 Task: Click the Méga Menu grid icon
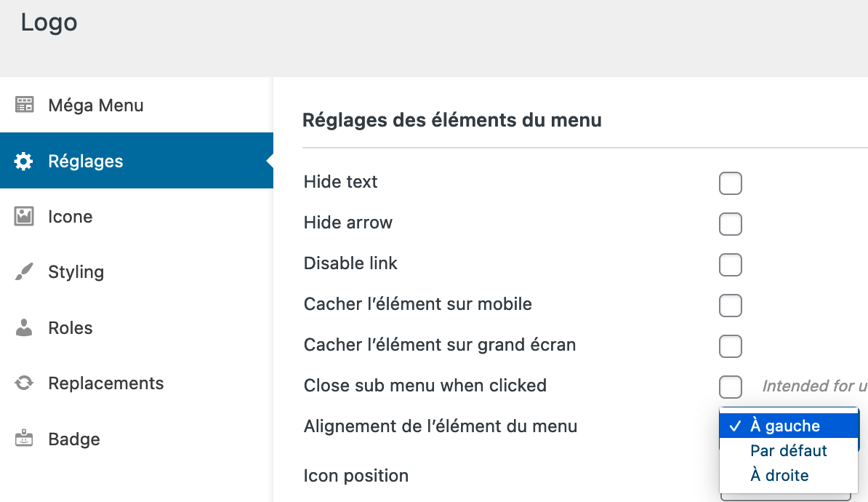[25, 105]
